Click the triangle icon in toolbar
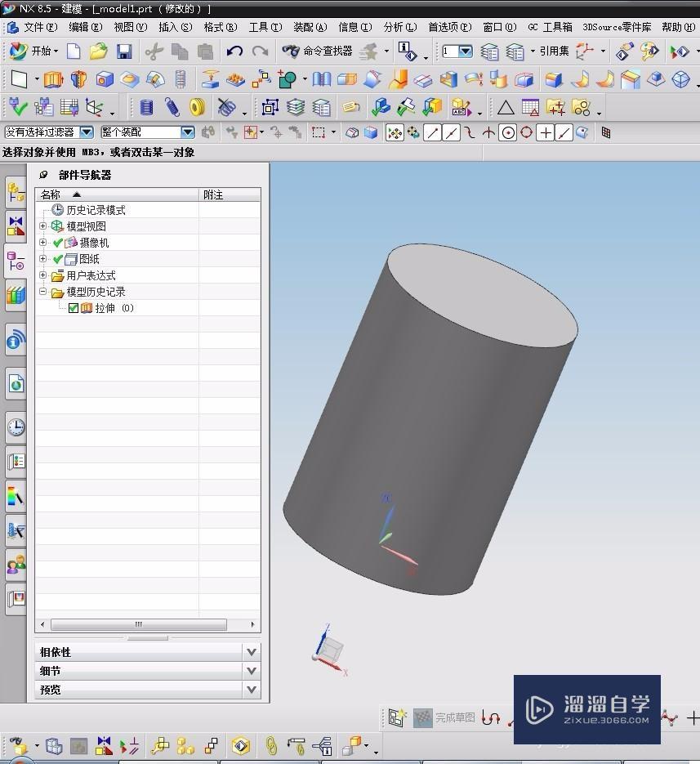Image resolution: width=700 pixels, height=764 pixels. [x=506, y=107]
